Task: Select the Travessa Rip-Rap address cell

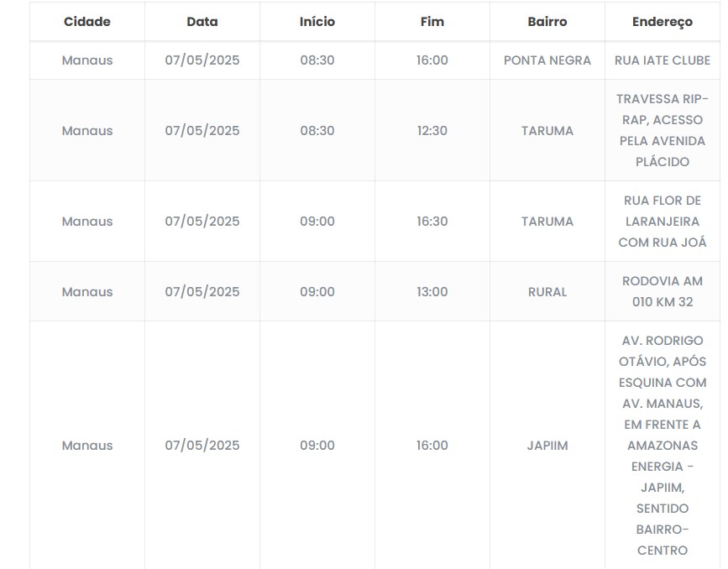Action: [x=663, y=130]
